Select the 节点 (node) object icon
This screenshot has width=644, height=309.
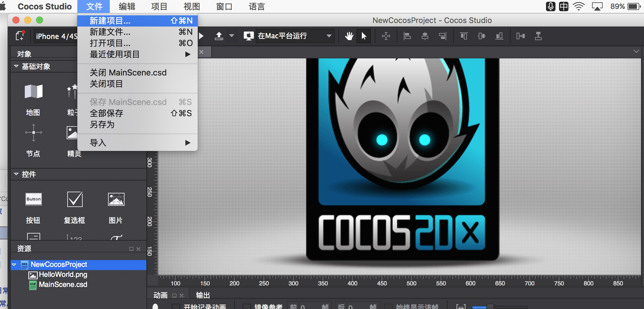33,133
